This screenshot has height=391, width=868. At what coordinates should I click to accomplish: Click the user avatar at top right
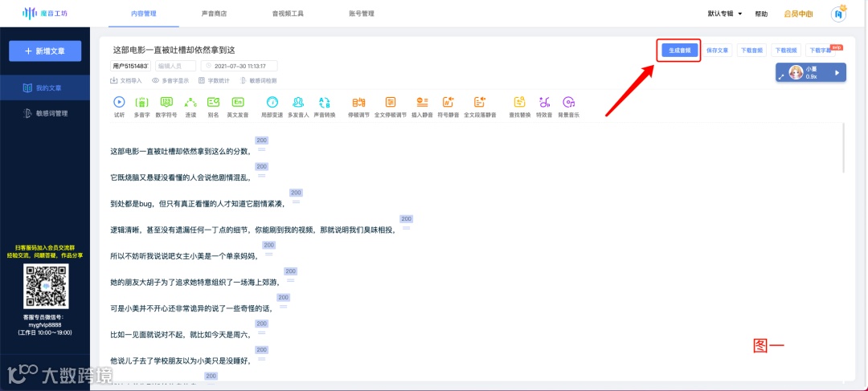coord(840,14)
